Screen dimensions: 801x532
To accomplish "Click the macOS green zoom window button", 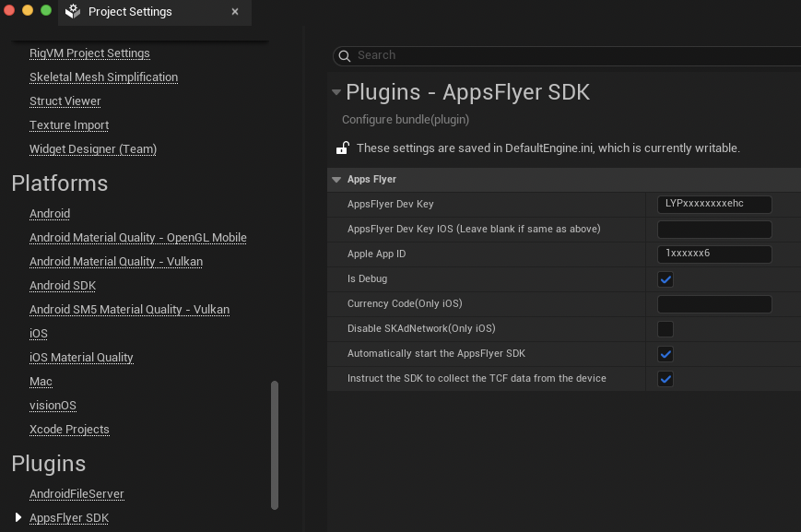I will point(46,10).
